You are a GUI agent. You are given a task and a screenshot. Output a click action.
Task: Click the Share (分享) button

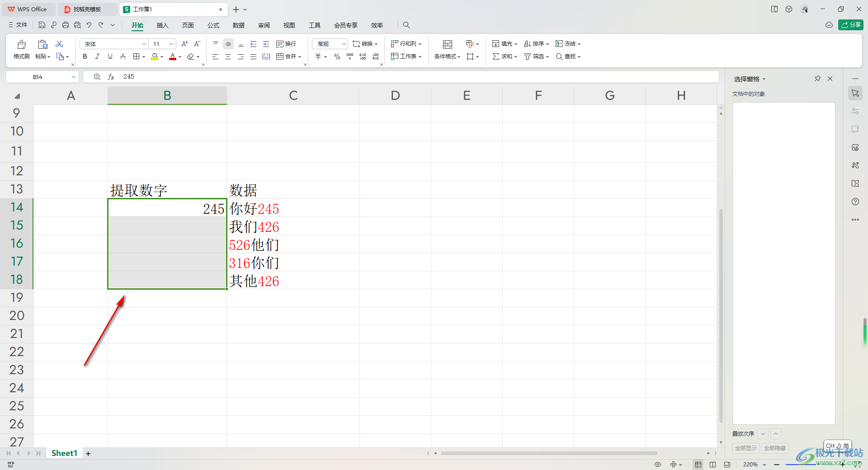pos(850,25)
